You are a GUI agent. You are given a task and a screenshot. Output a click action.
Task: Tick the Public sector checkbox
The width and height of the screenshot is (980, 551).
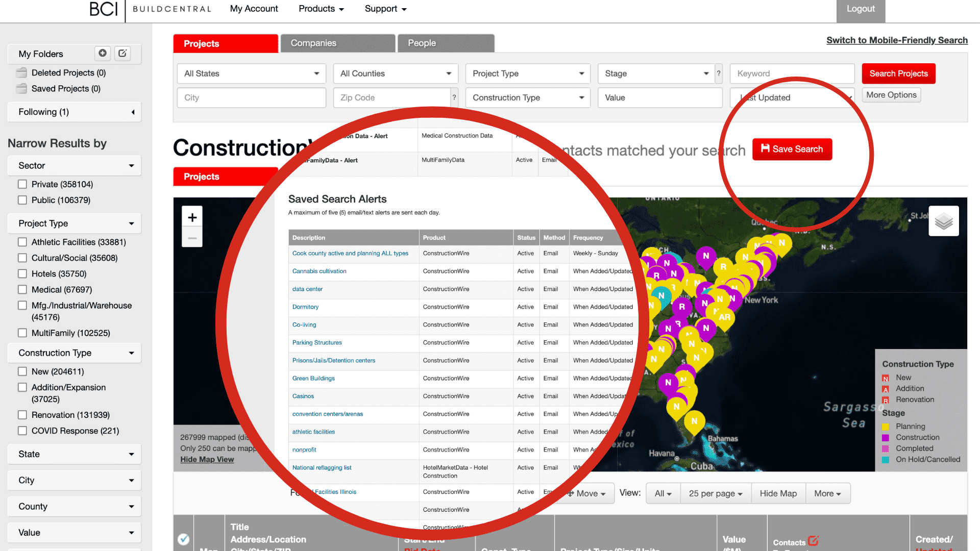[x=22, y=200]
